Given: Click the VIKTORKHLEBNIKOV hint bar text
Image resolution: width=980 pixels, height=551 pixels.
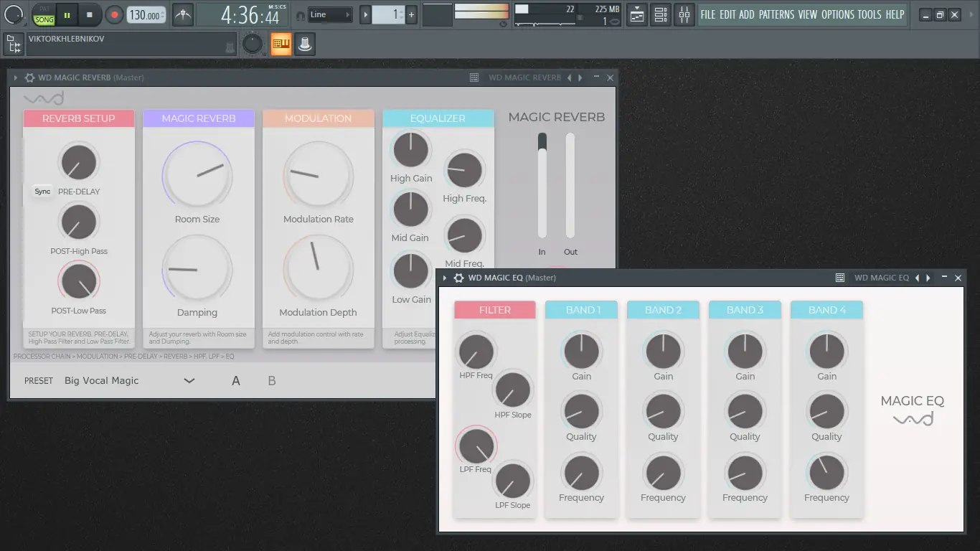Looking at the screenshot, I should coord(67,39).
